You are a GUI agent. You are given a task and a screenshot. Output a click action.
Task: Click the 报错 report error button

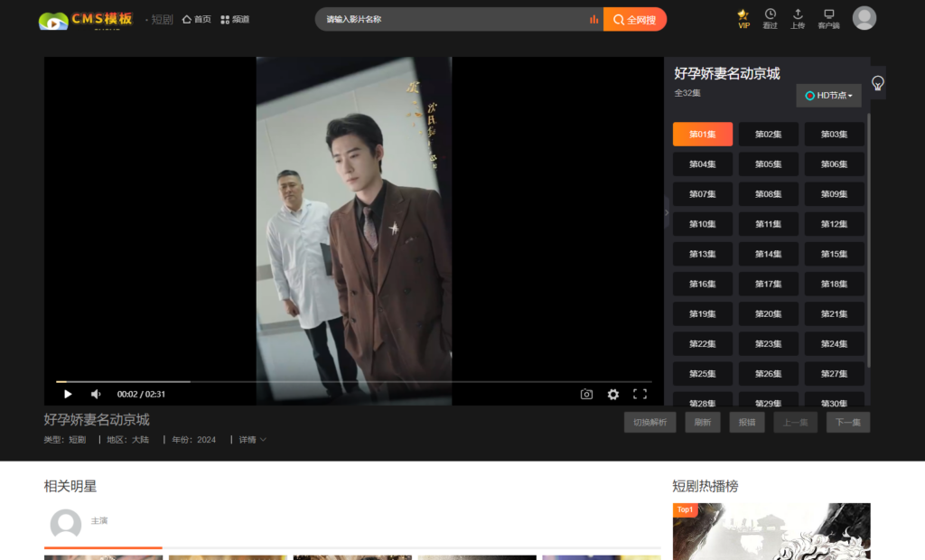click(747, 423)
